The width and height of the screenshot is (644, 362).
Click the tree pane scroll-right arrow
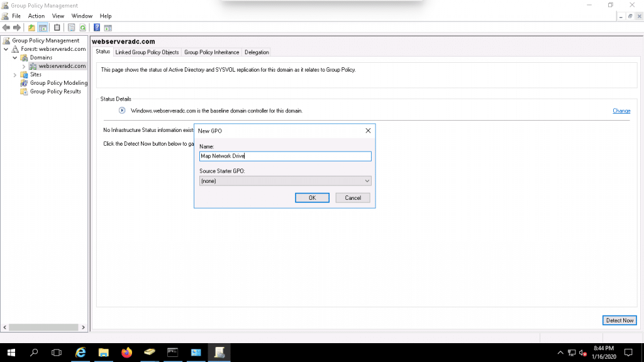click(83, 327)
